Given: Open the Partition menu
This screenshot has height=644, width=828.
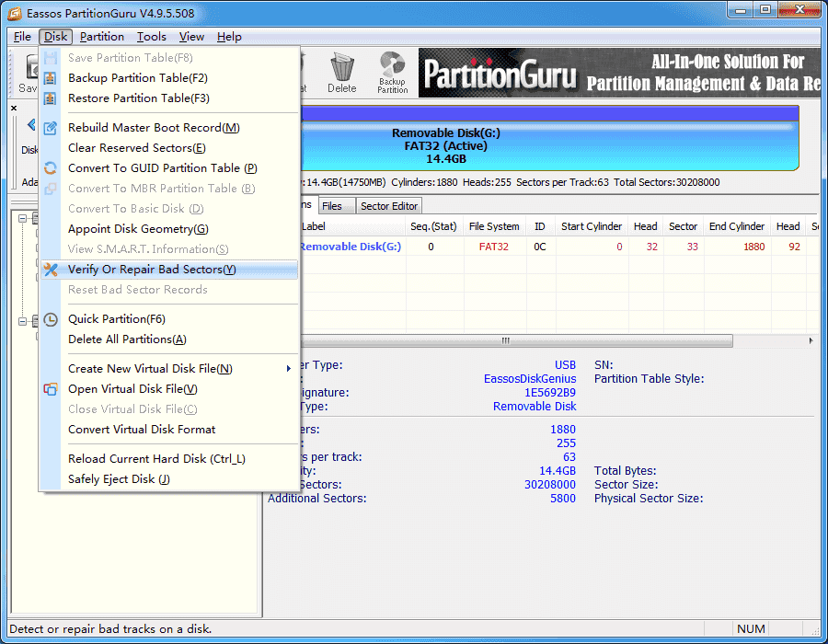Looking at the screenshot, I should coord(102,37).
